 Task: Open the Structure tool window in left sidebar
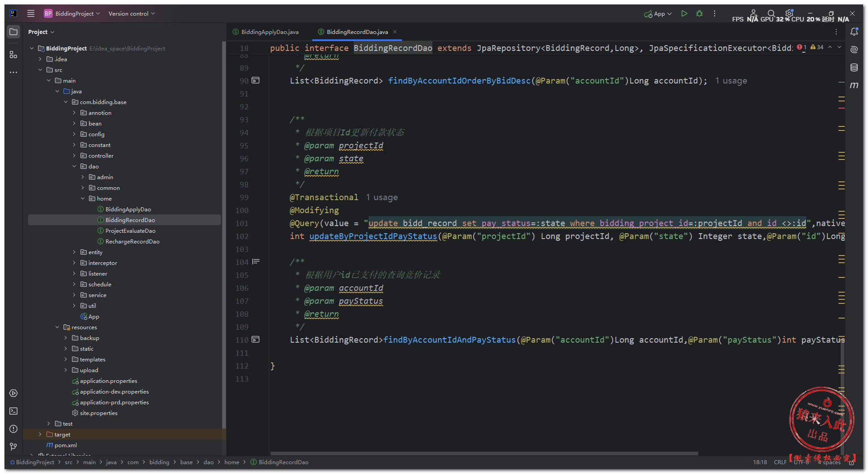(13, 55)
